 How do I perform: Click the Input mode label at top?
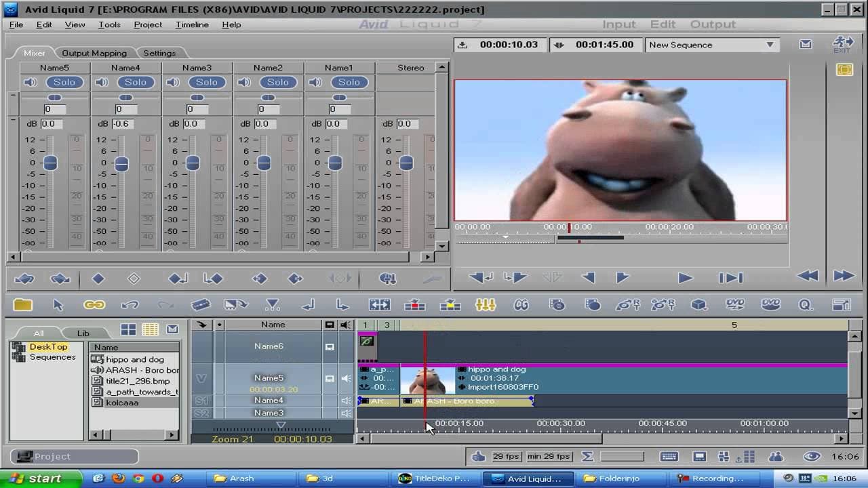click(x=619, y=24)
